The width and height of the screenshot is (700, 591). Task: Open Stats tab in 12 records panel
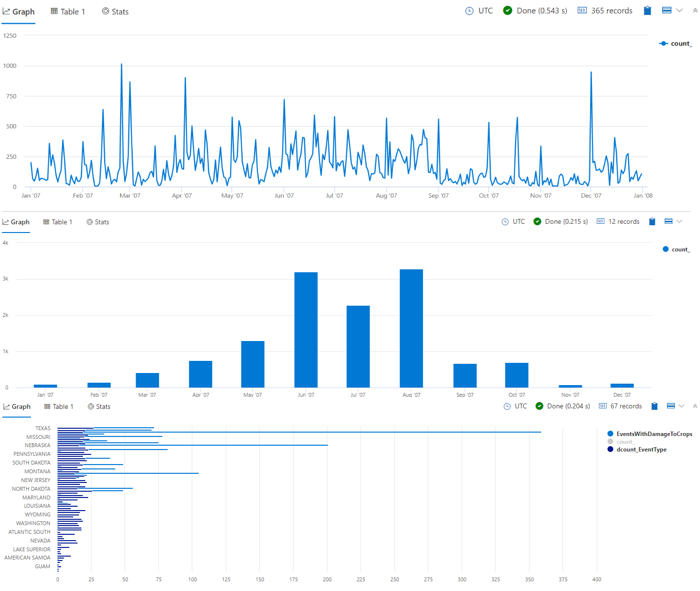pyautogui.click(x=98, y=222)
